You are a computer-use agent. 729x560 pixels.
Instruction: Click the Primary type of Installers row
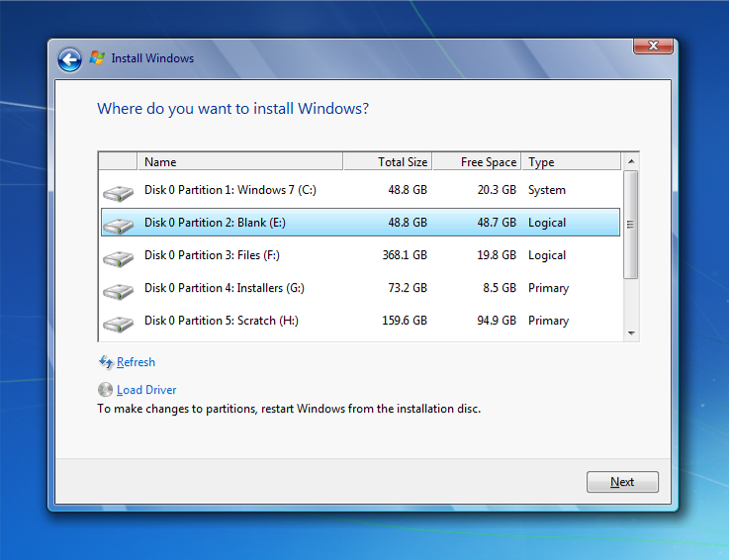(549, 288)
